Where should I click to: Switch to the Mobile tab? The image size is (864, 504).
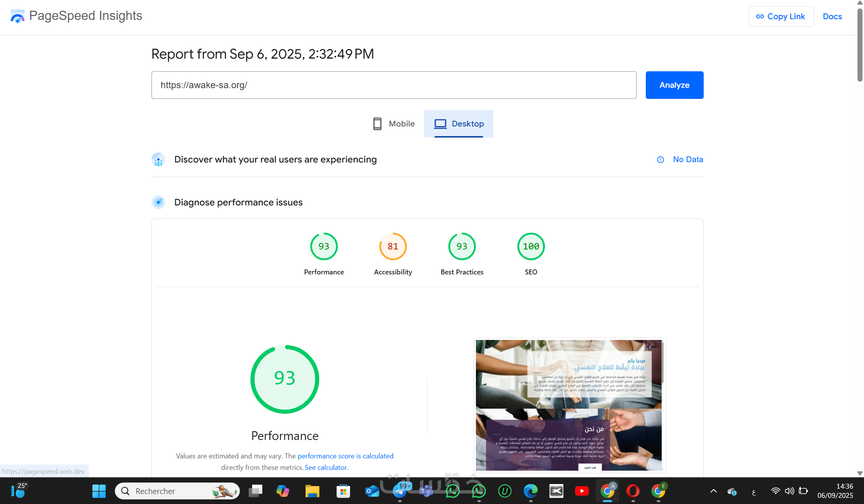pos(394,124)
